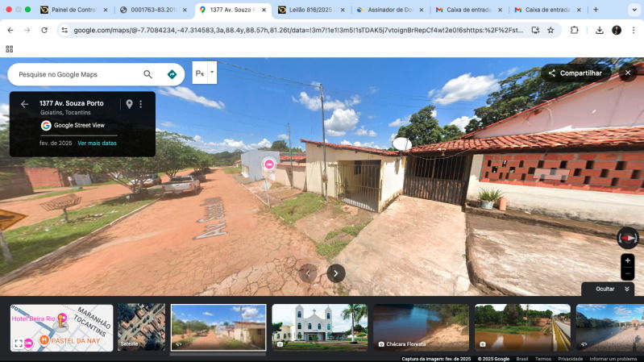Open directions with the blue diamond icon

point(172,74)
